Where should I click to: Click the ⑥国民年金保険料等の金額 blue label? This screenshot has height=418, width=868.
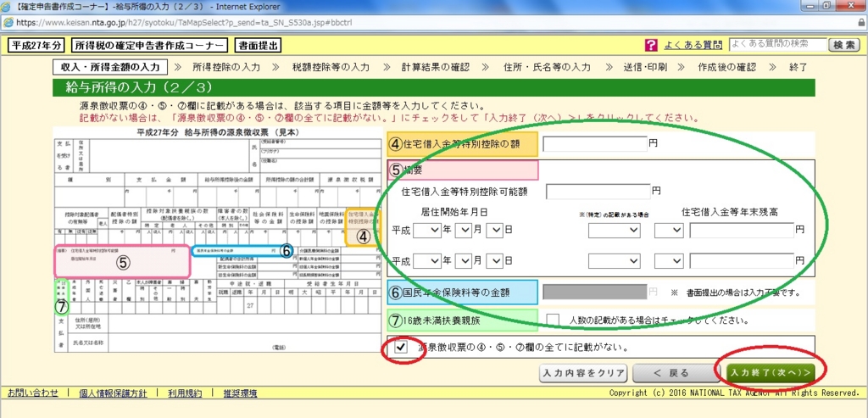coord(462,292)
